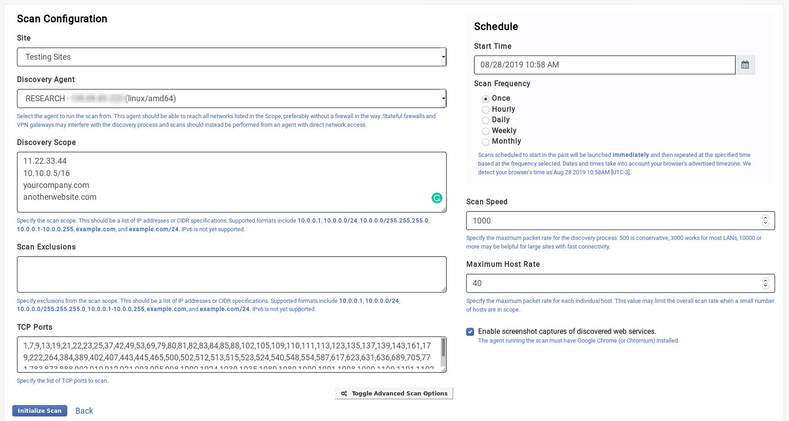This screenshot has height=421, width=789.
Task: Click the Discovery Agent label
Action: (x=46, y=79)
